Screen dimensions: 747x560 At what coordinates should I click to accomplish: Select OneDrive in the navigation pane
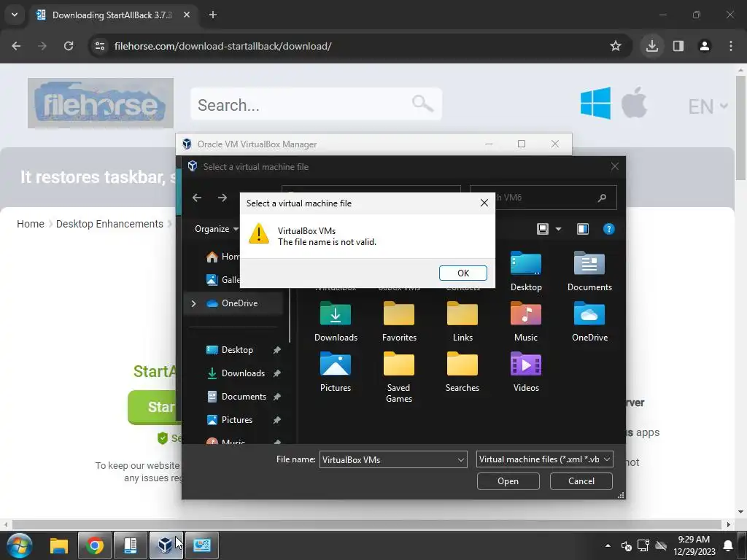click(233, 303)
